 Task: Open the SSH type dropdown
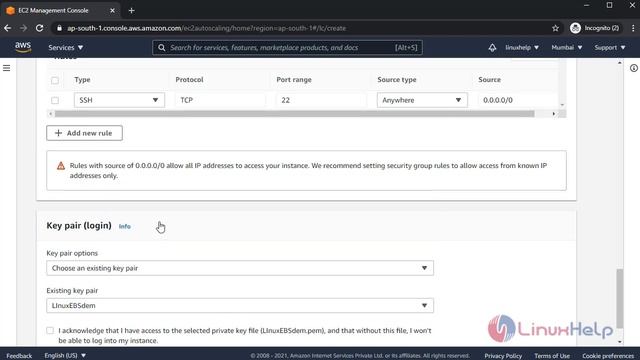pyautogui.click(x=119, y=100)
